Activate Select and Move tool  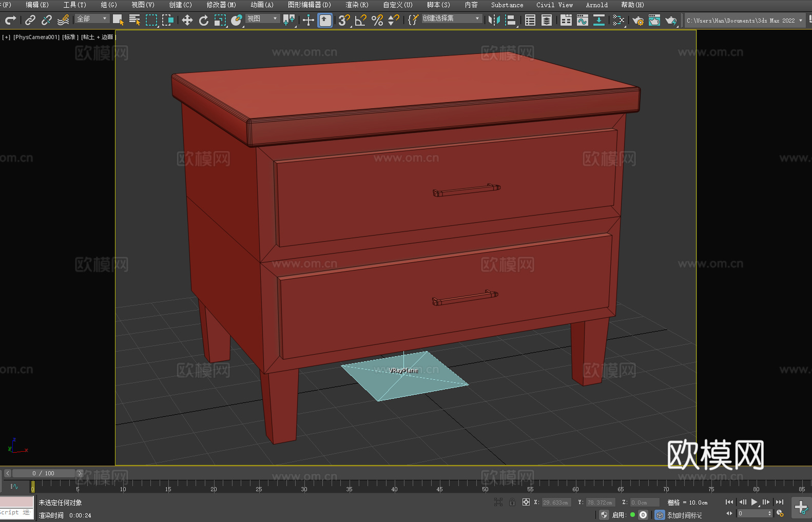187,20
